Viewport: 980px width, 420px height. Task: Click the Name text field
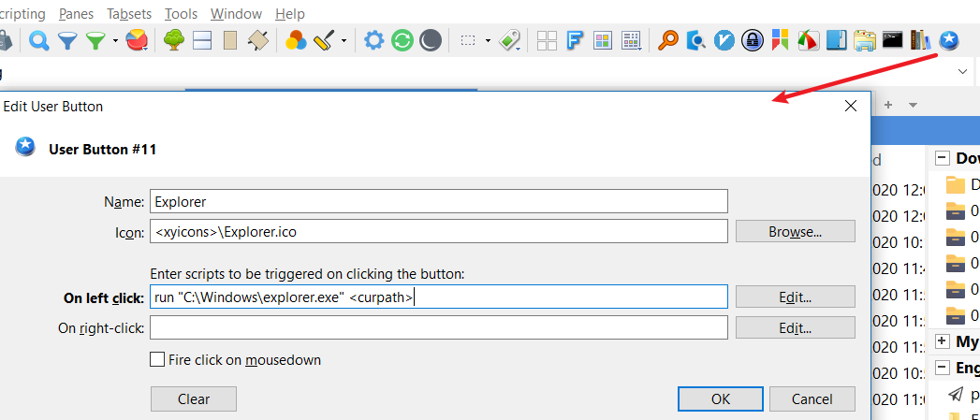[x=438, y=201]
